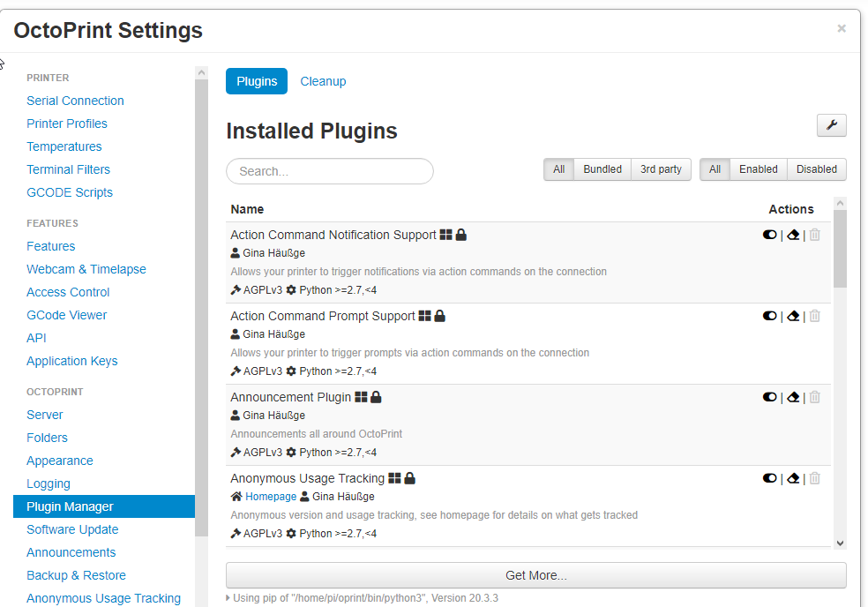
Task: Open plugin manager wrench settings
Action: pyautogui.click(x=831, y=125)
